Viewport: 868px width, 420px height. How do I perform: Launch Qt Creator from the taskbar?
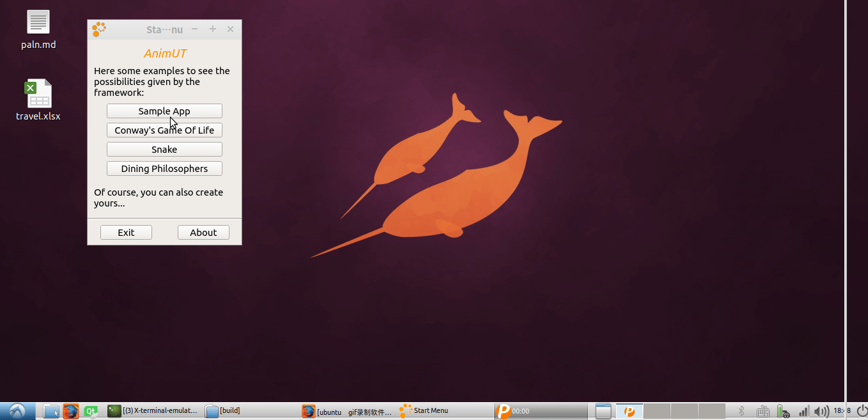click(91, 411)
